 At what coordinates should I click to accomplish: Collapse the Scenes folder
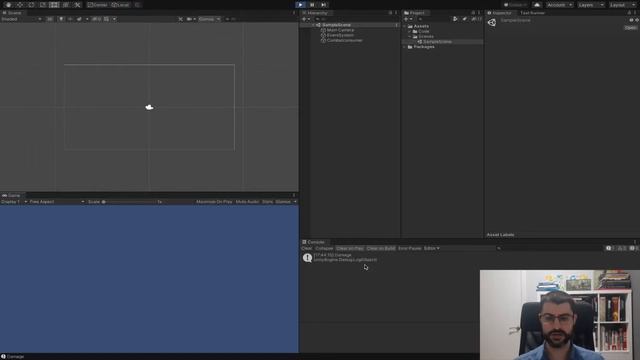point(410,36)
